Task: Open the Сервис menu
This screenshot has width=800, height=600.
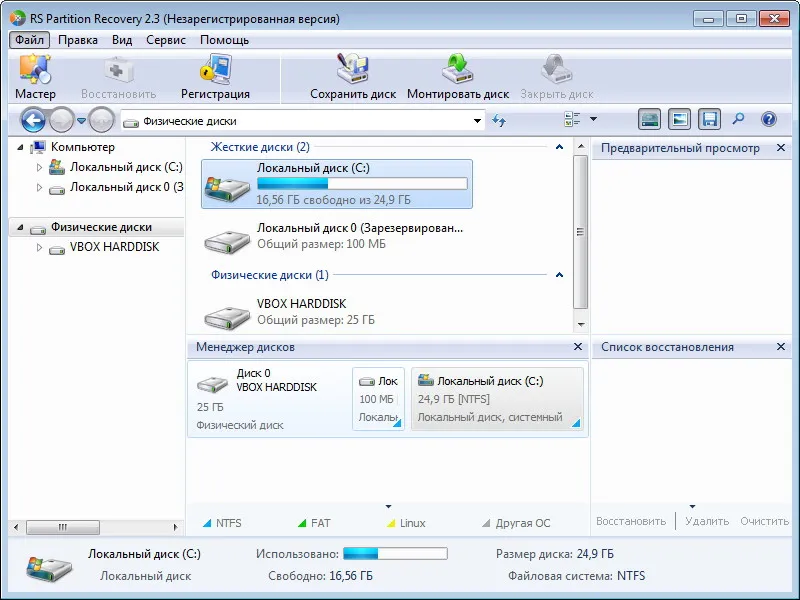Action: 165,40
